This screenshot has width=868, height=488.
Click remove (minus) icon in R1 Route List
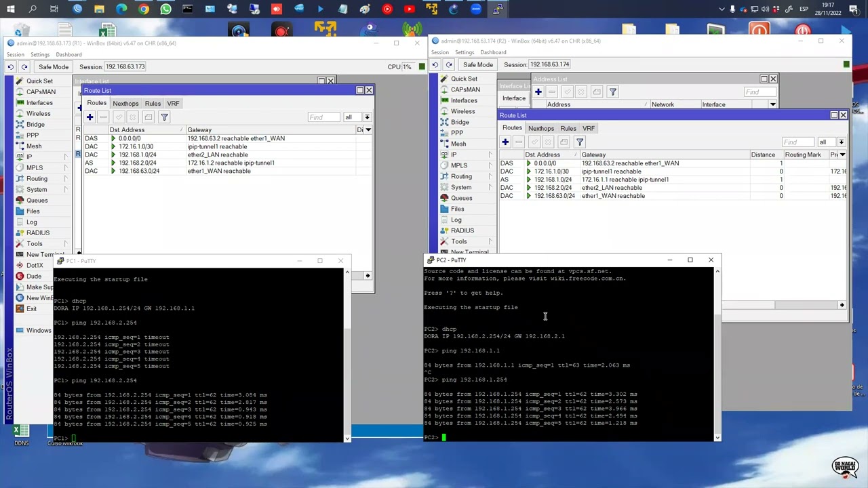tap(104, 117)
